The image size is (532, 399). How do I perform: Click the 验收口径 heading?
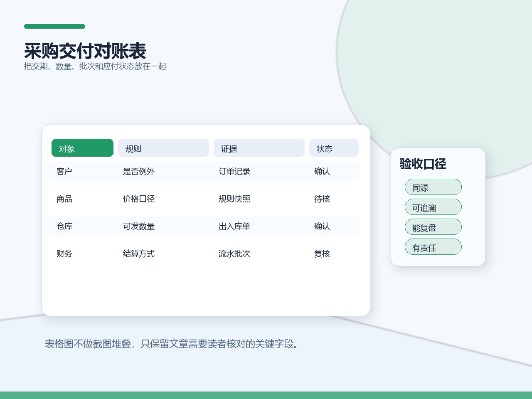[x=423, y=164]
